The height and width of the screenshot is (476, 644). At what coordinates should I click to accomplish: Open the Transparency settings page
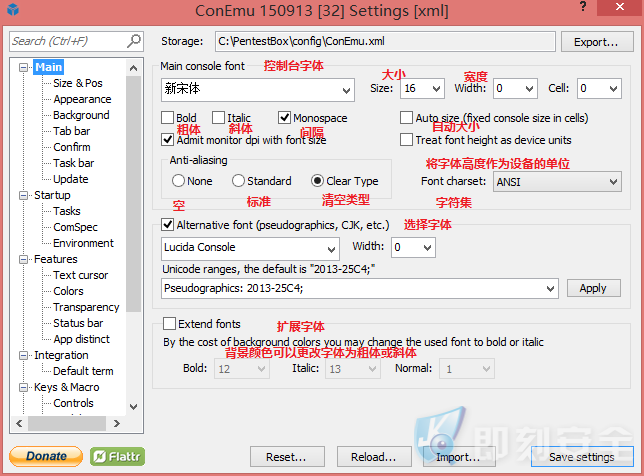tap(86, 307)
